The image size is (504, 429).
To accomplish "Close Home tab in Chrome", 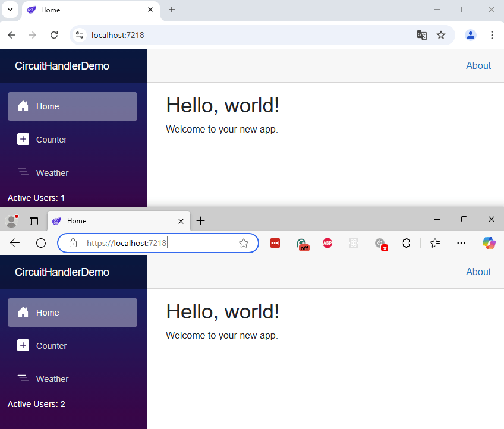I will pos(150,10).
